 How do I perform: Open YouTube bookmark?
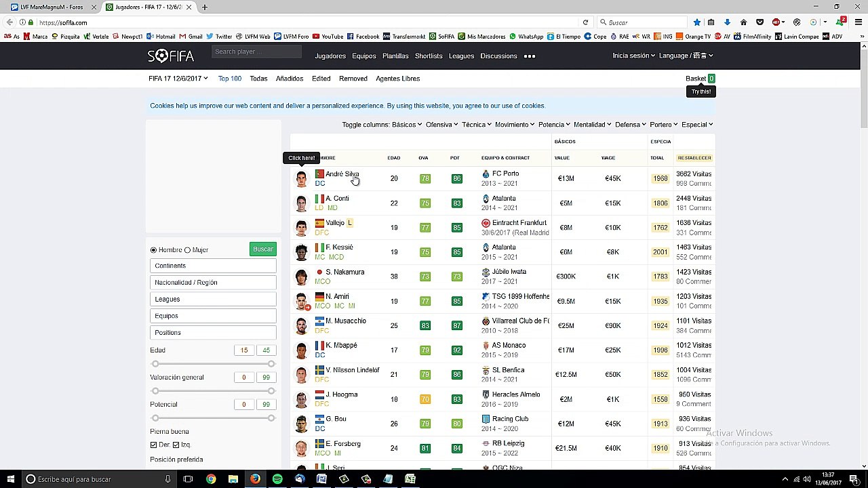click(x=328, y=37)
